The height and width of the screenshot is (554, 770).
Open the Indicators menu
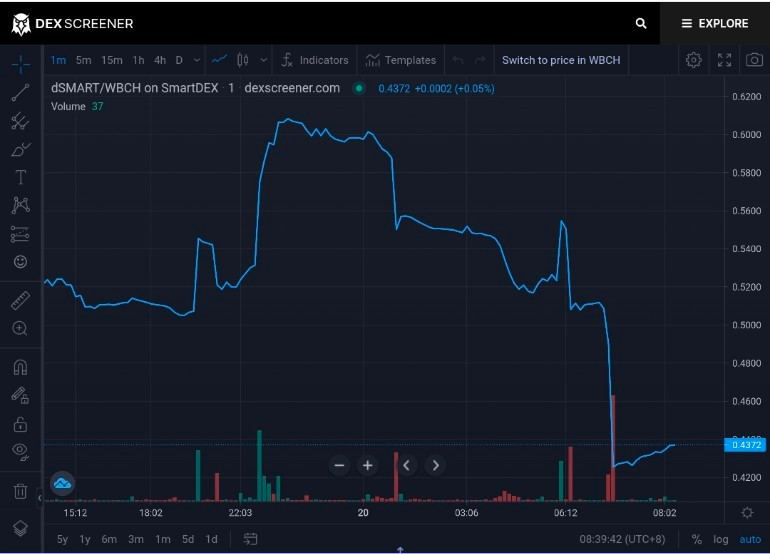pos(315,60)
